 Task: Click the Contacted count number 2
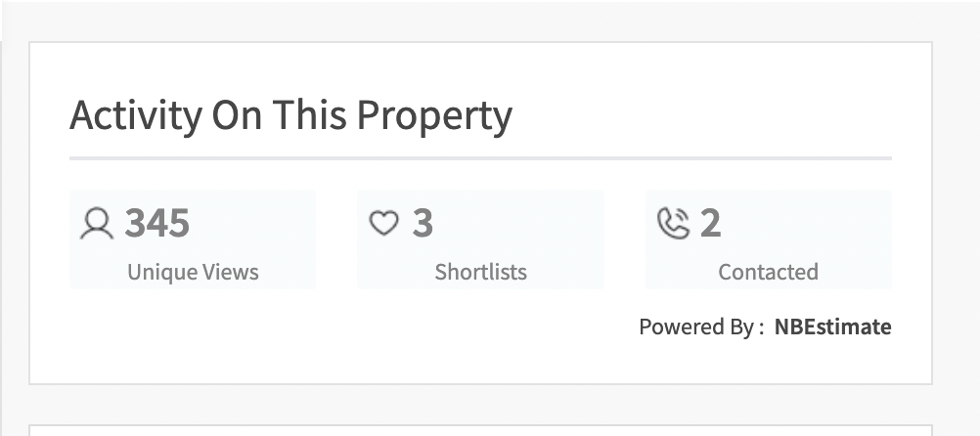pyautogui.click(x=711, y=223)
